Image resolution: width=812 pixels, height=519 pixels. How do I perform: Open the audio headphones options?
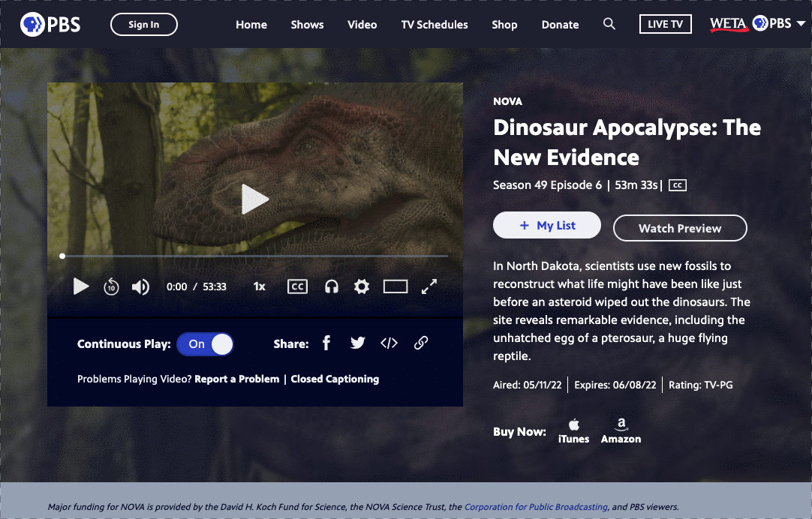332,286
